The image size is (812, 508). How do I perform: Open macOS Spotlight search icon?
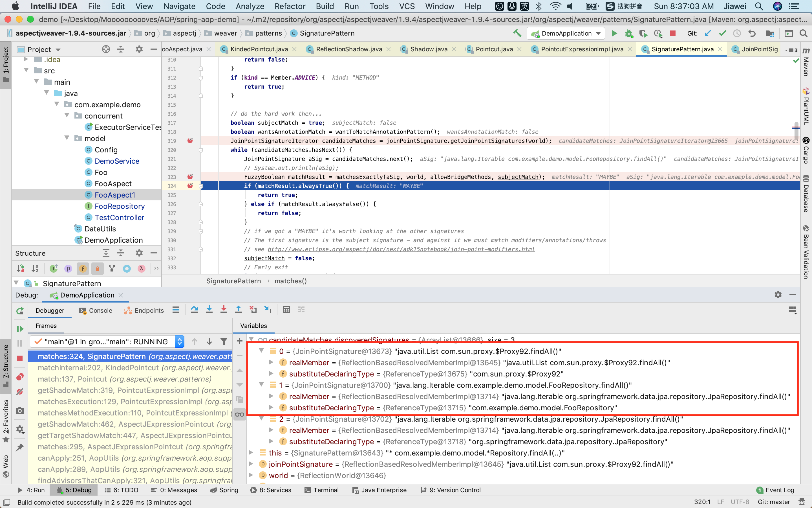(759, 6)
